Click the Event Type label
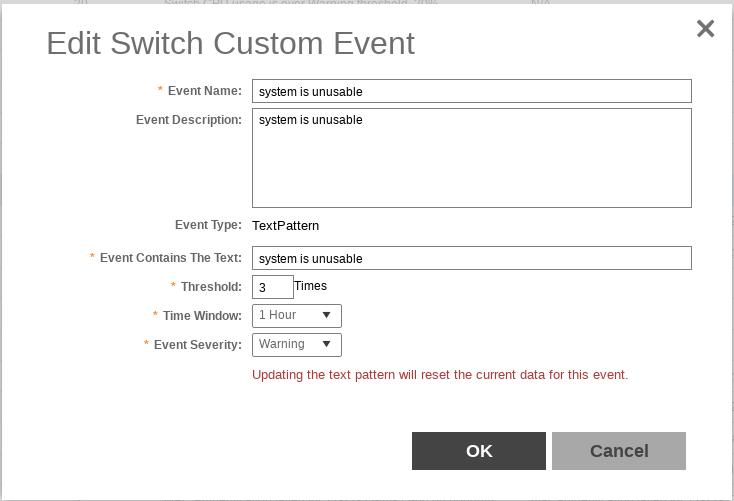 point(208,225)
